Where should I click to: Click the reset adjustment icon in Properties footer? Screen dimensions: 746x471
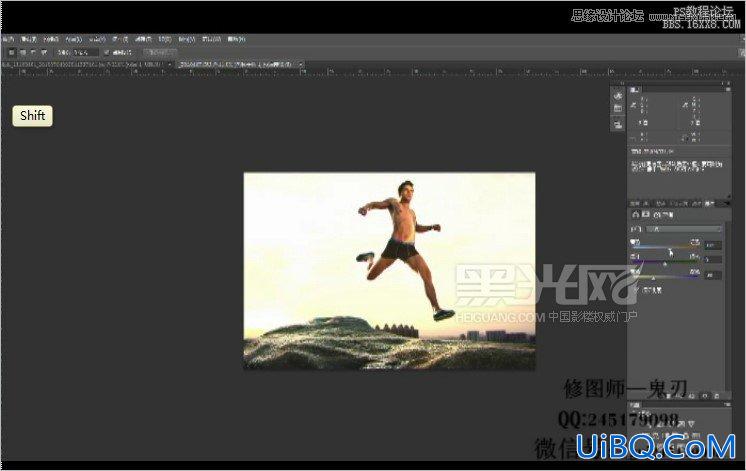692,396
